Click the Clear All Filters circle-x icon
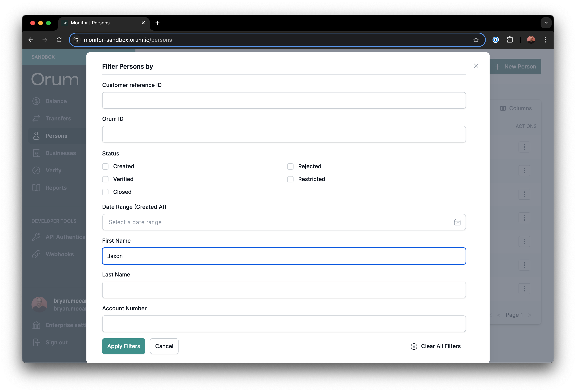This screenshot has width=576, height=392. tap(414, 346)
